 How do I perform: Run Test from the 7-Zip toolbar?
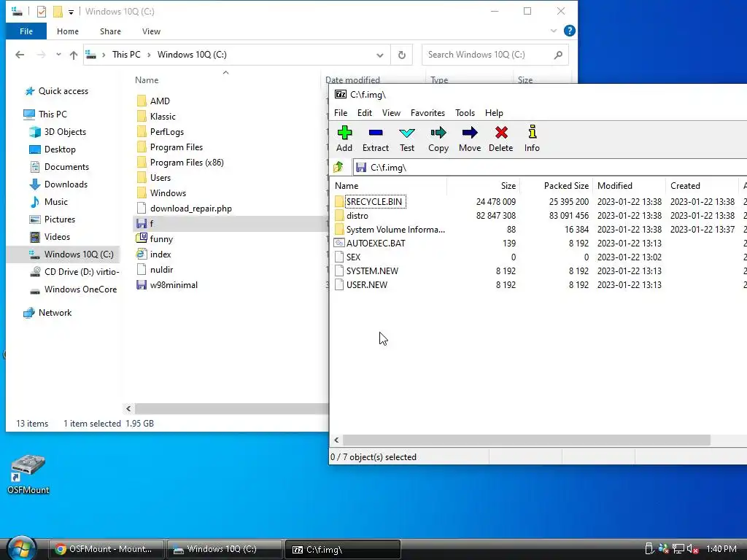[407, 139]
